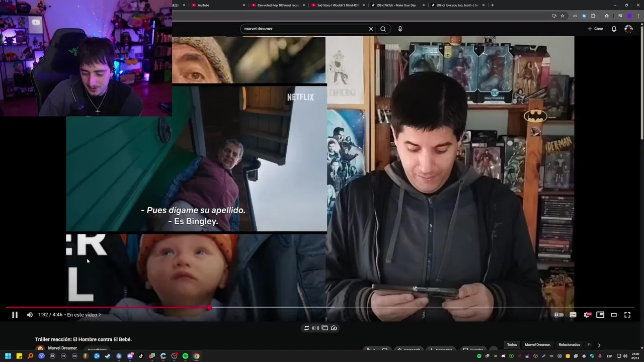Open the purple browser profile icon

(x=629, y=16)
